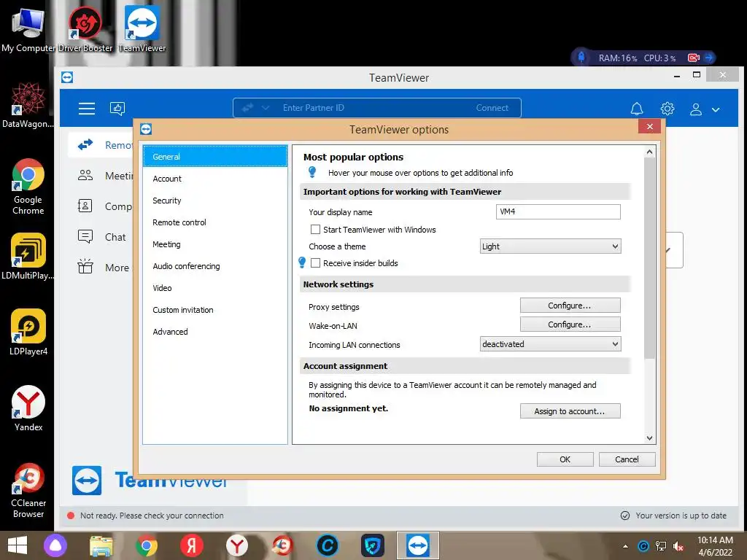Launch the LDPlayer4 desktop shortcut
747x560 pixels.
point(28,332)
